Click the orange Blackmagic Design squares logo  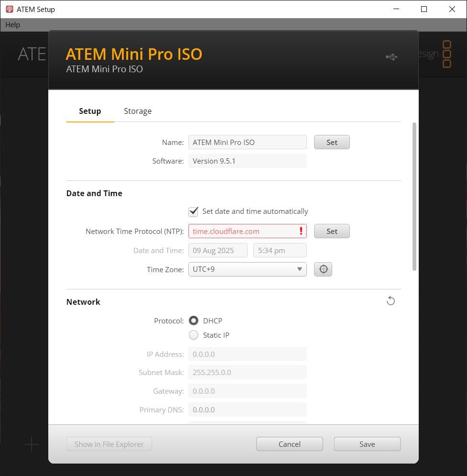pyautogui.click(x=447, y=54)
